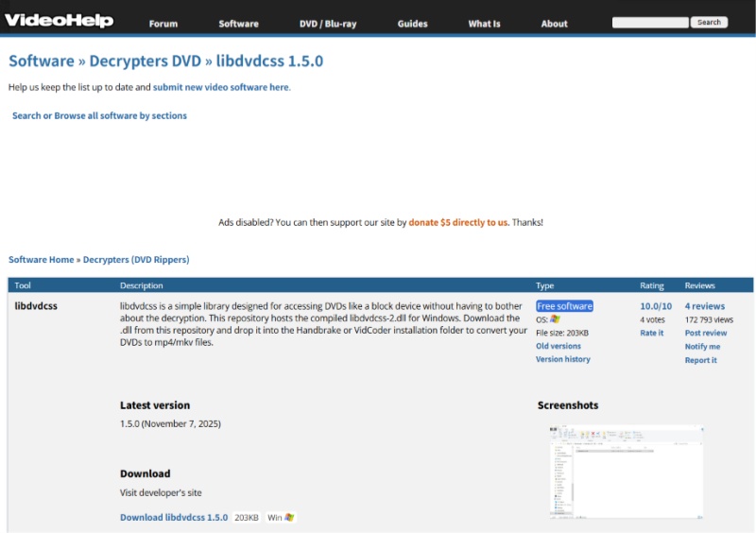This screenshot has width=756, height=533.
Task: Click the 4 votes text
Action: click(652, 319)
